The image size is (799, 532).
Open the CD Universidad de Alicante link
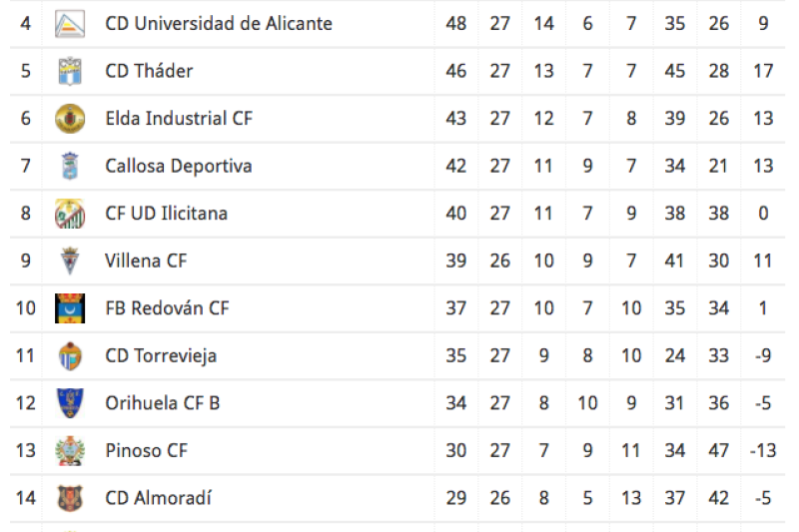(219, 23)
